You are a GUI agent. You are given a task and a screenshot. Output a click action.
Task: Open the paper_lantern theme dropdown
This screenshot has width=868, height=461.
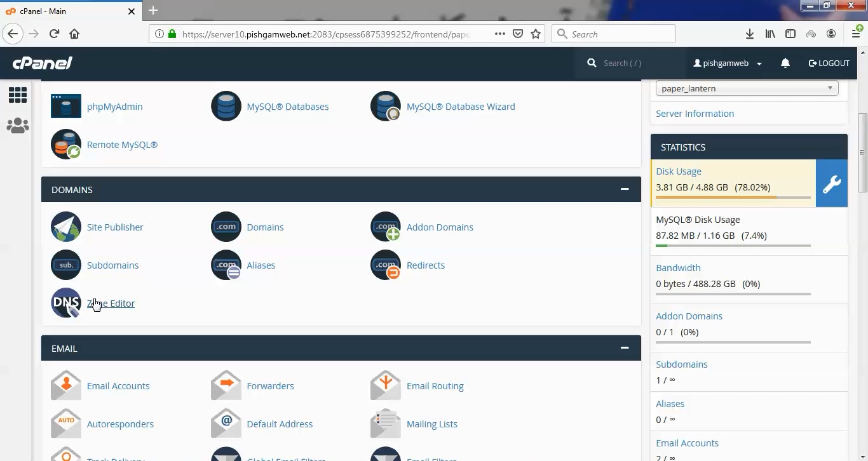[x=747, y=88]
